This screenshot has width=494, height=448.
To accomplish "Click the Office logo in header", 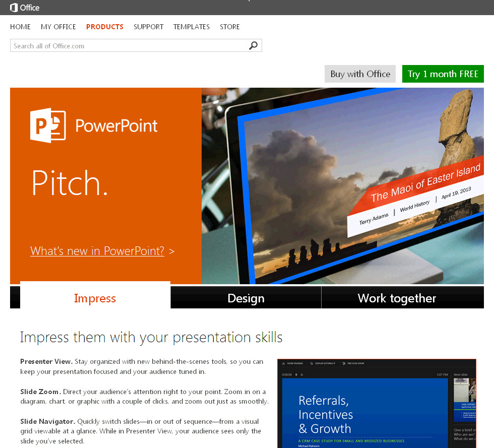I will coord(25,8).
